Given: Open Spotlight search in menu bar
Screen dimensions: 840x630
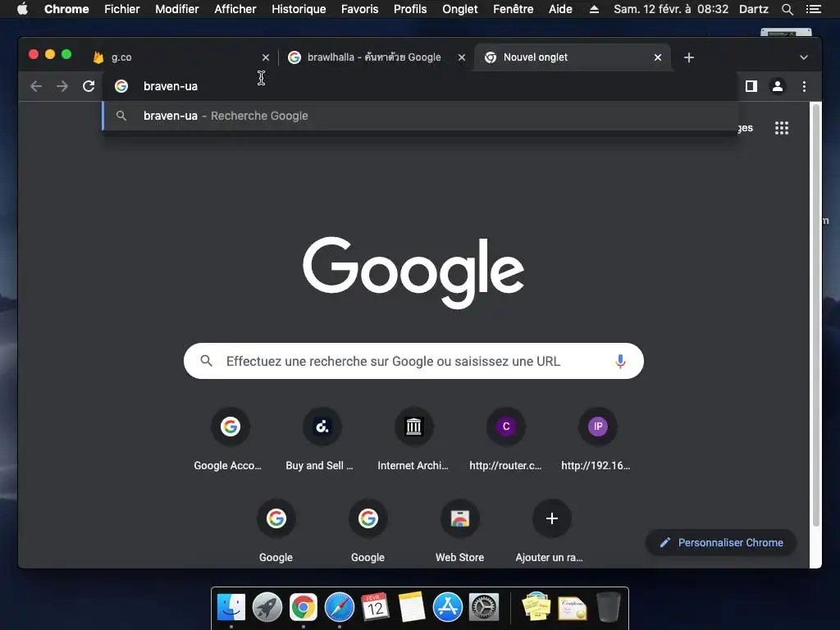Looking at the screenshot, I should tap(787, 9).
